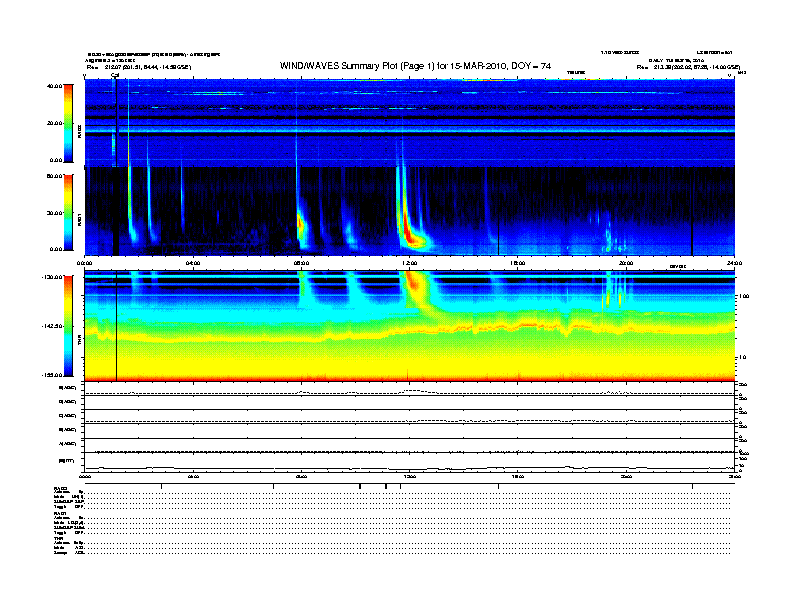Click the TNR panel color scale bar
The image size is (792, 612).
pyautogui.click(x=68, y=326)
